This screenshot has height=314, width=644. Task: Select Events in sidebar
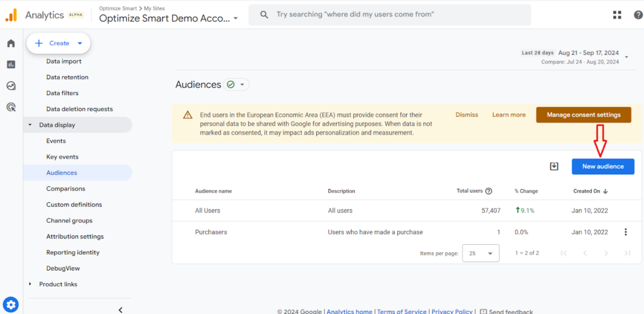(56, 141)
